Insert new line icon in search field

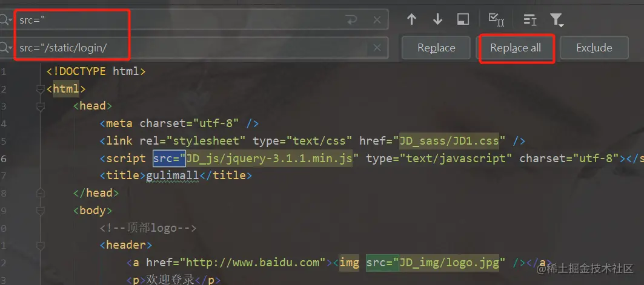tap(351, 20)
